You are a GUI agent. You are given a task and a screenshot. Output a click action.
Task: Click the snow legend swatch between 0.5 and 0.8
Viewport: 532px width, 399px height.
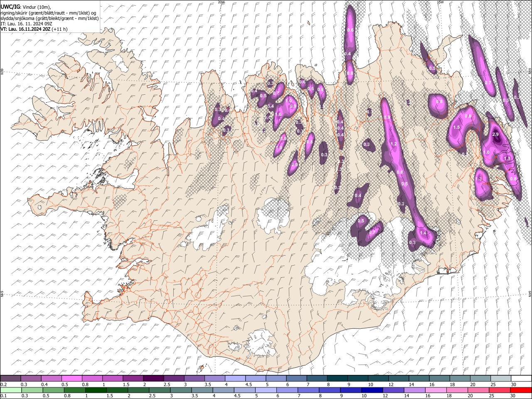[x=71, y=378]
